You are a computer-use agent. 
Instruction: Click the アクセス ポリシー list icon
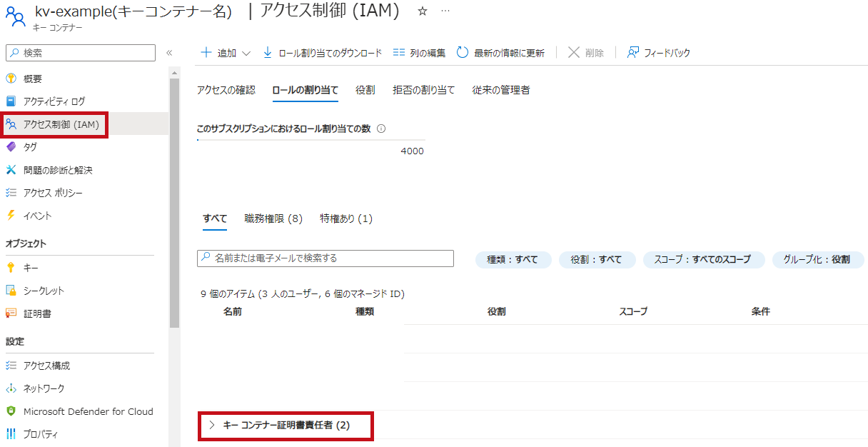pyautogui.click(x=11, y=193)
